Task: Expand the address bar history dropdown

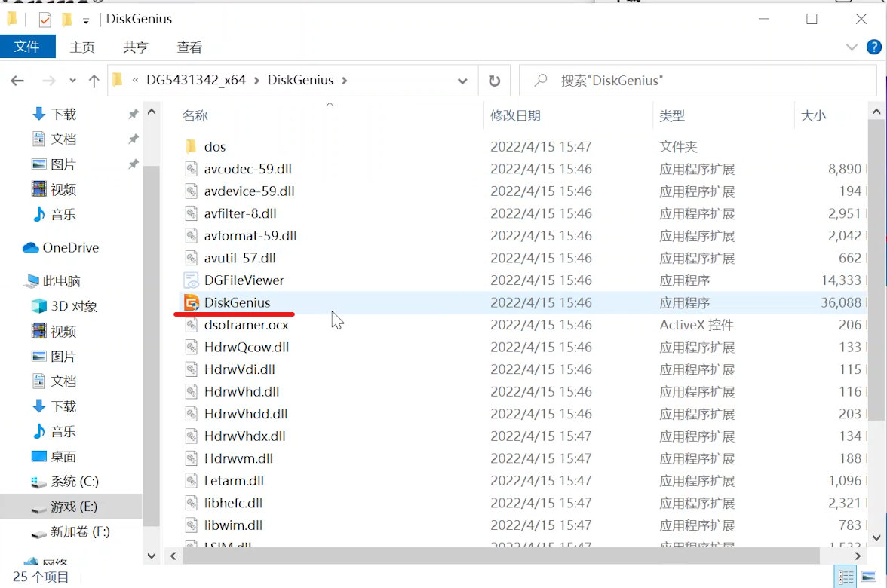Action: [x=462, y=81]
